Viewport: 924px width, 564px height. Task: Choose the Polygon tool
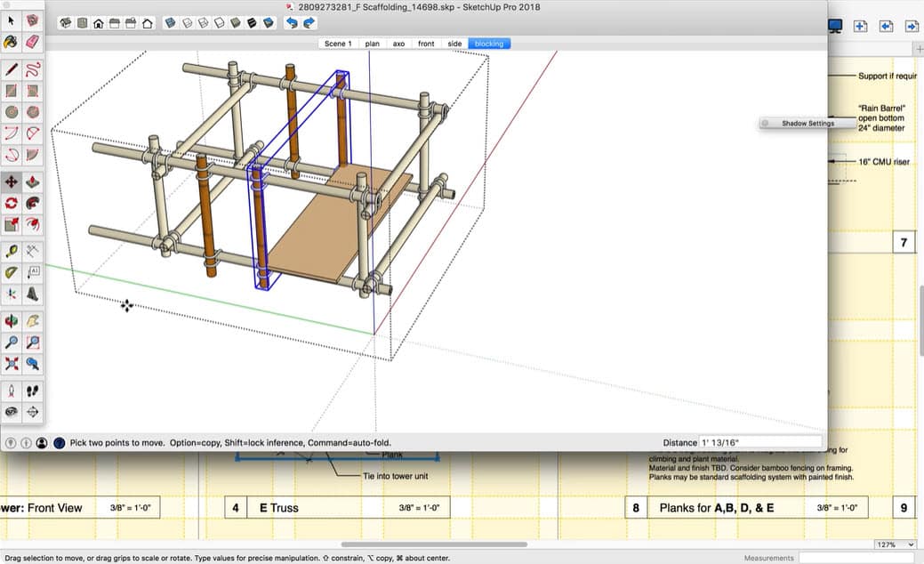32,112
